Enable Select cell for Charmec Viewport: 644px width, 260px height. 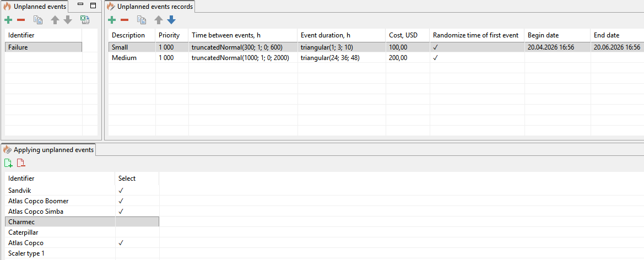click(x=137, y=222)
